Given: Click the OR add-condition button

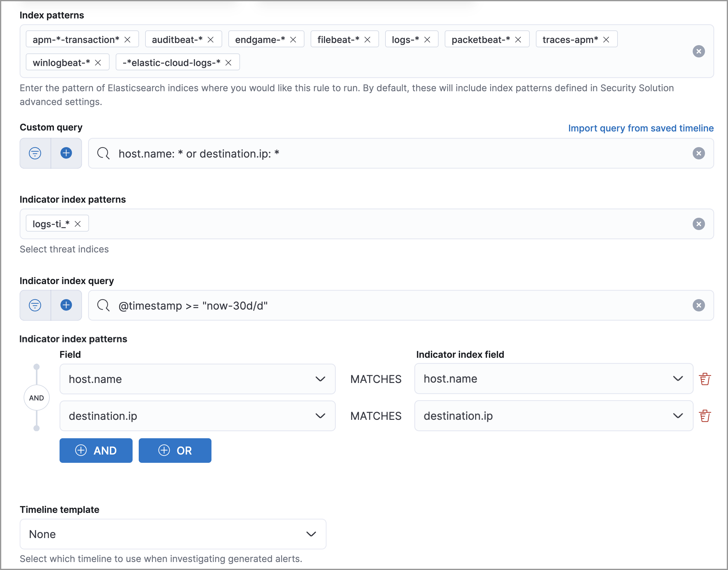Looking at the screenshot, I should pyautogui.click(x=175, y=451).
